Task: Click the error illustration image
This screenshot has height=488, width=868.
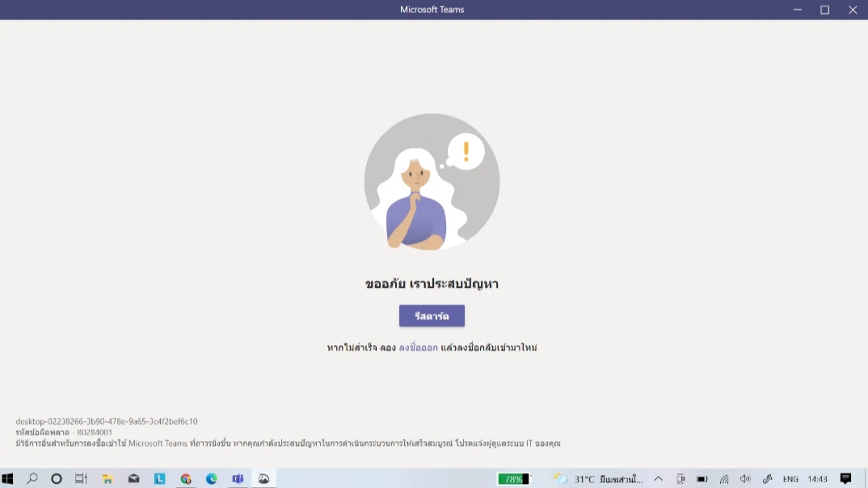Action: [432, 182]
